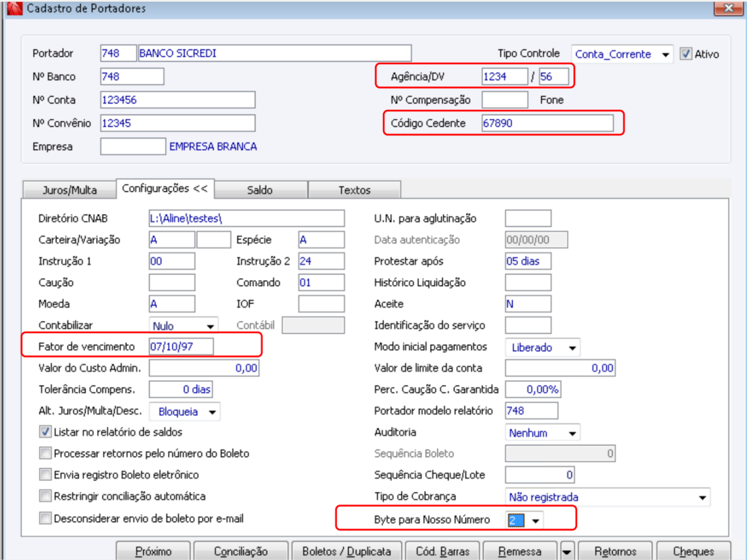Click the Cadastro de Portadores window icon
The image size is (747, 560).
tap(15, 8)
